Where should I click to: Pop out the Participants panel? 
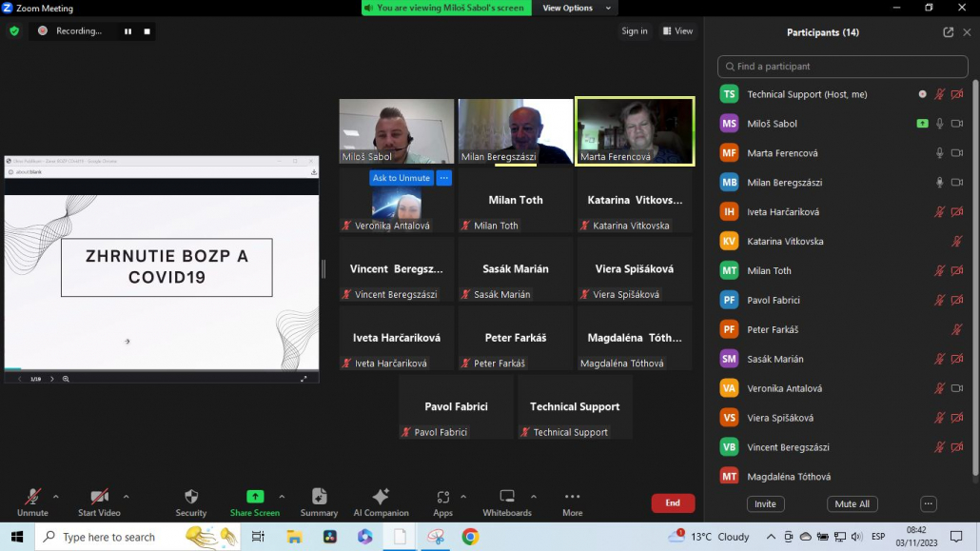(949, 32)
